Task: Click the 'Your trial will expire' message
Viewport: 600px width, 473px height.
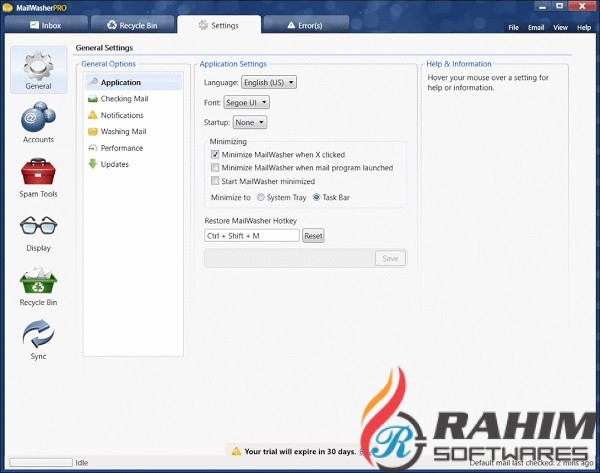Action: pyautogui.click(x=300, y=452)
